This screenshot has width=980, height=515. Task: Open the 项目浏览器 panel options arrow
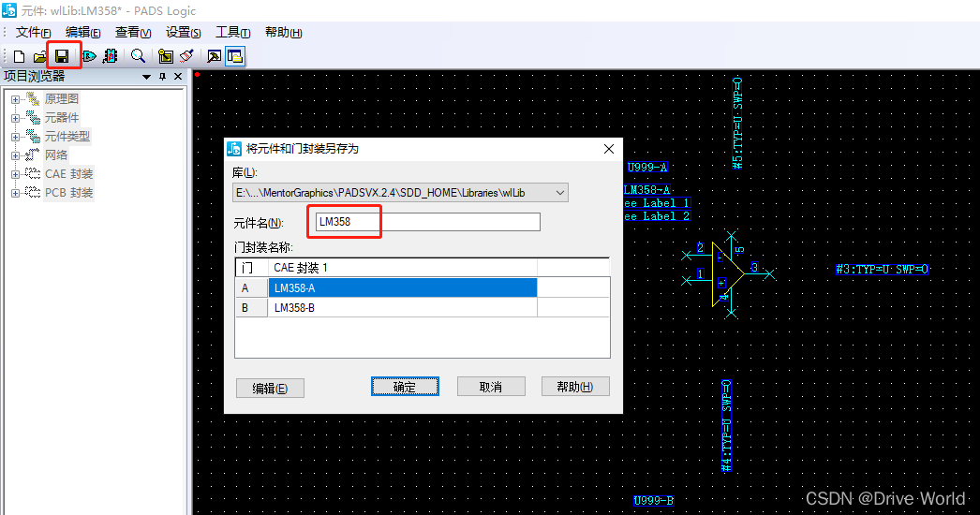click(x=146, y=77)
